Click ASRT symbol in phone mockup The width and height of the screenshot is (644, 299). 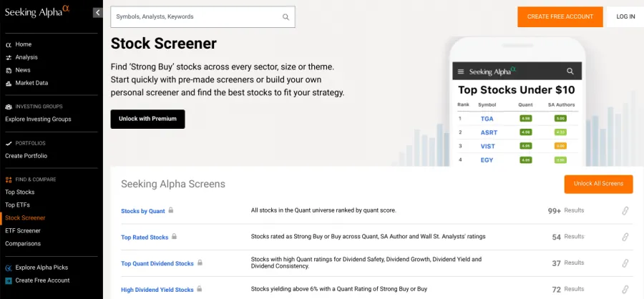tap(489, 132)
